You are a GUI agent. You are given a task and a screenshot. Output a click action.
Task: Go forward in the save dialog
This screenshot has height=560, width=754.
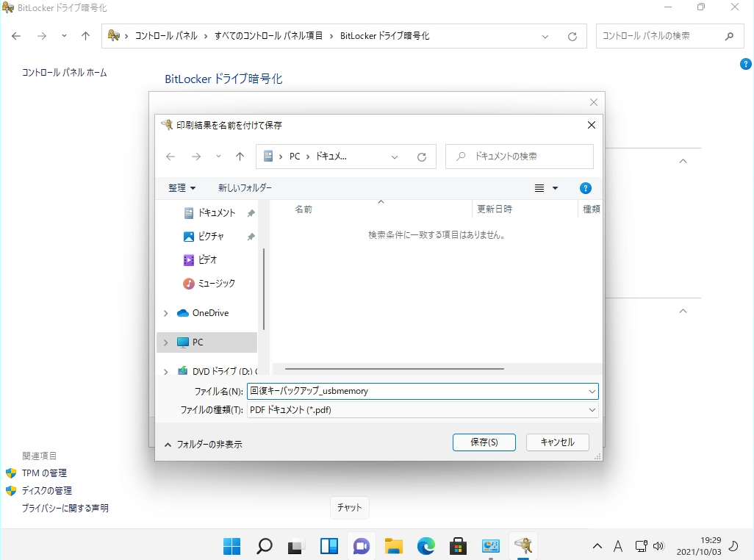pos(196,157)
